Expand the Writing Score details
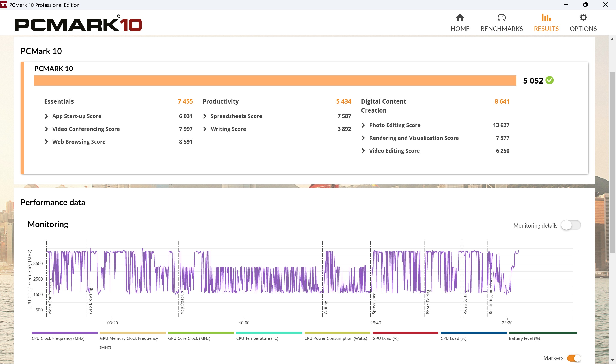 205,129
